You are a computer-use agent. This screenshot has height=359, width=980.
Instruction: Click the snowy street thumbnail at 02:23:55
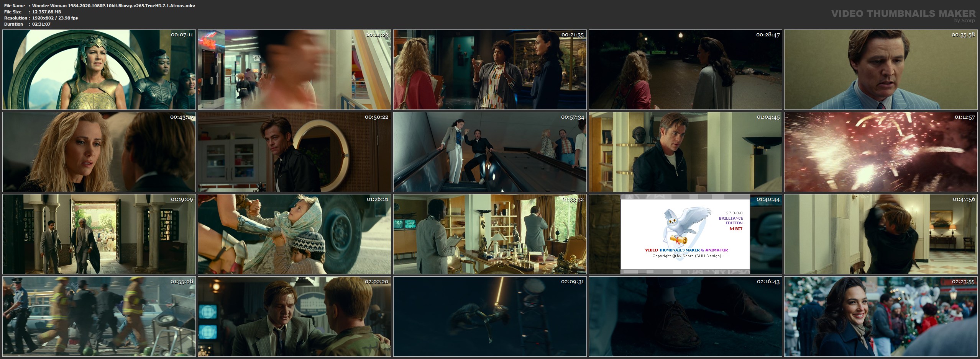881,317
